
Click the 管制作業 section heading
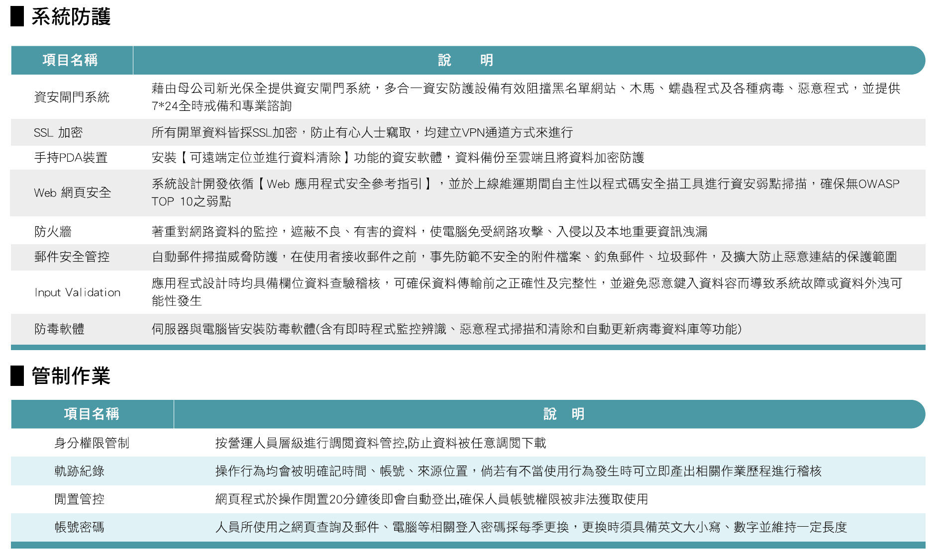71,376
